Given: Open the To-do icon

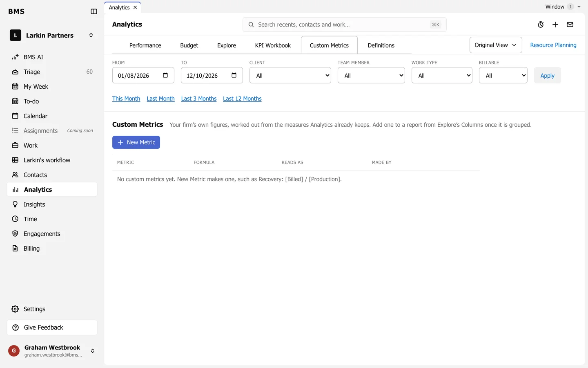Looking at the screenshot, I should pos(15,101).
